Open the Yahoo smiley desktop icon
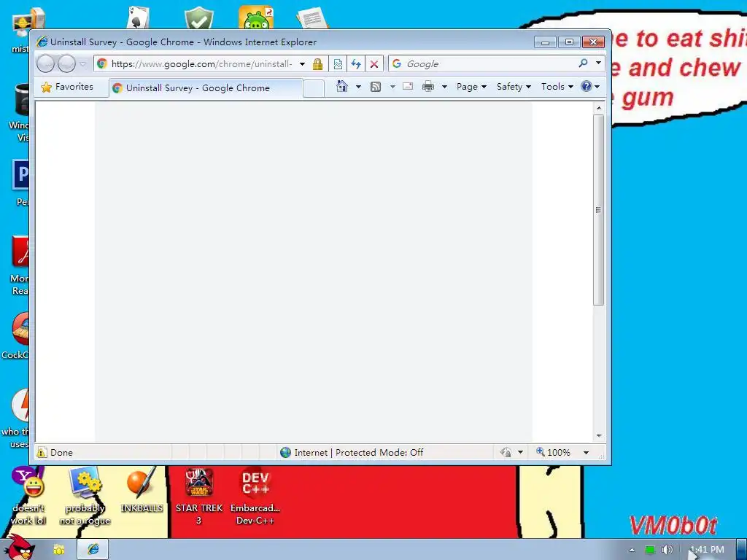 [x=28, y=496]
